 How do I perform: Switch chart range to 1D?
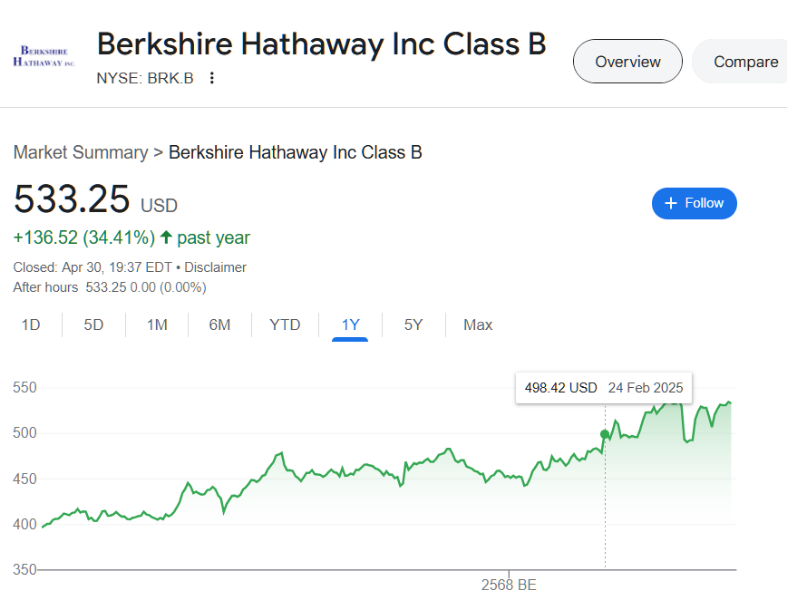[x=31, y=325]
